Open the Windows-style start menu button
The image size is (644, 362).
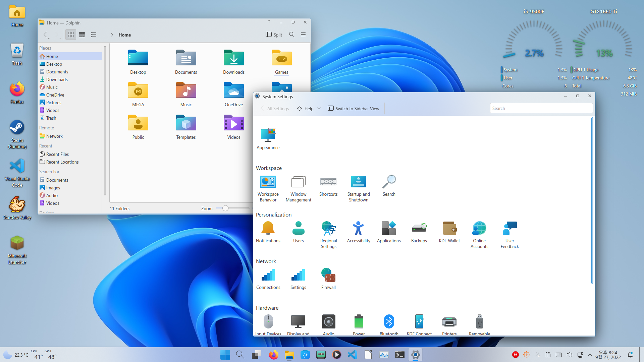pyautogui.click(x=225, y=355)
